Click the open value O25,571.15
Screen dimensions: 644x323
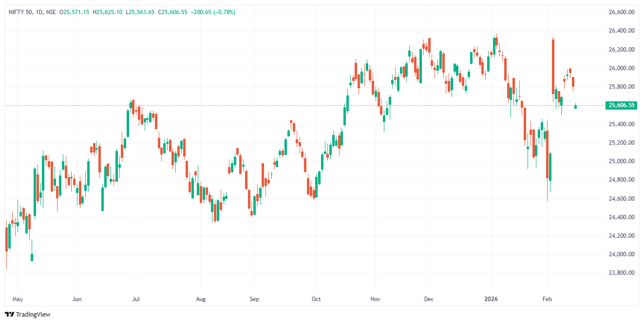(x=74, y=12)
